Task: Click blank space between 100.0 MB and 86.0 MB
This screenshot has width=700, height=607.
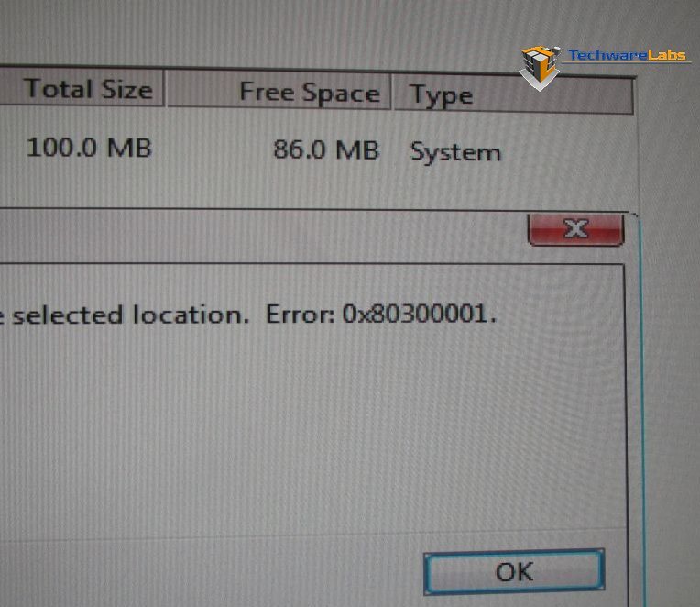Action: tap(212, 149)
